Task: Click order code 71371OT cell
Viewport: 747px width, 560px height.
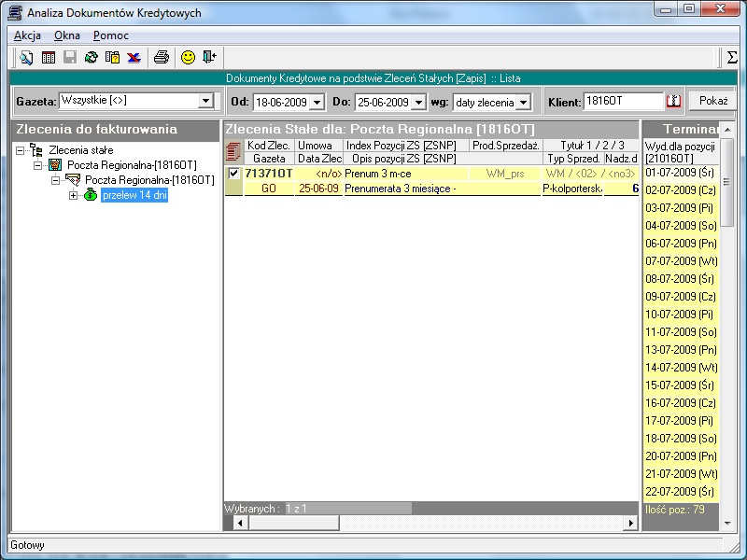Action: point(269,174)
